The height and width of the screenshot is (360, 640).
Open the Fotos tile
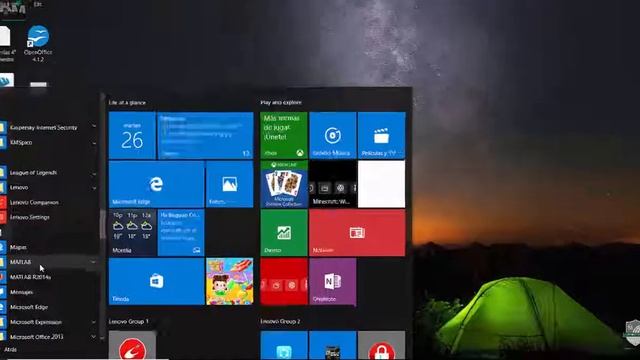[229, 184]
